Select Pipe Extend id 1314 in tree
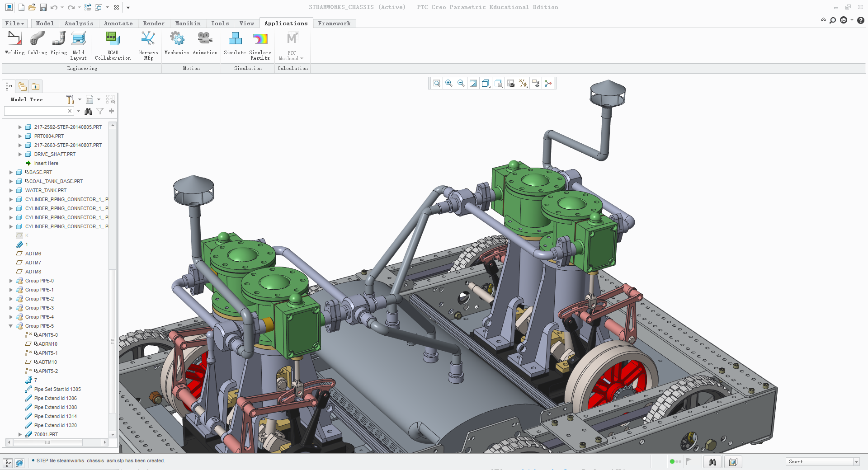Screen dimensions: 868x470 (55, 416)
